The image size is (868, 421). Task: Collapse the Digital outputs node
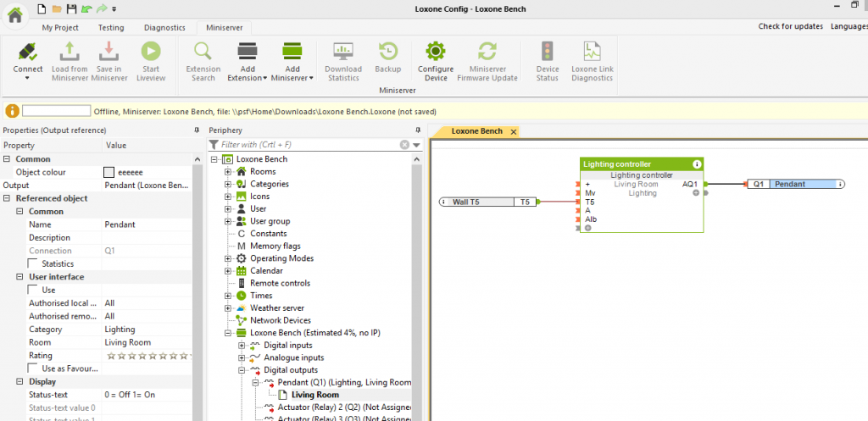[x=242, y=370]
